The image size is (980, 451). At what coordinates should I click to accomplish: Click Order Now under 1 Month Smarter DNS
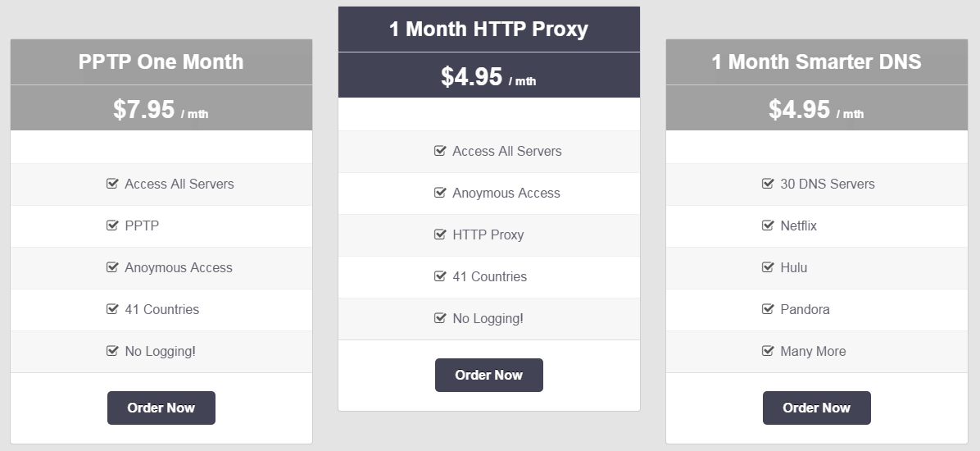pyautogui.click(x=816, y=408)
